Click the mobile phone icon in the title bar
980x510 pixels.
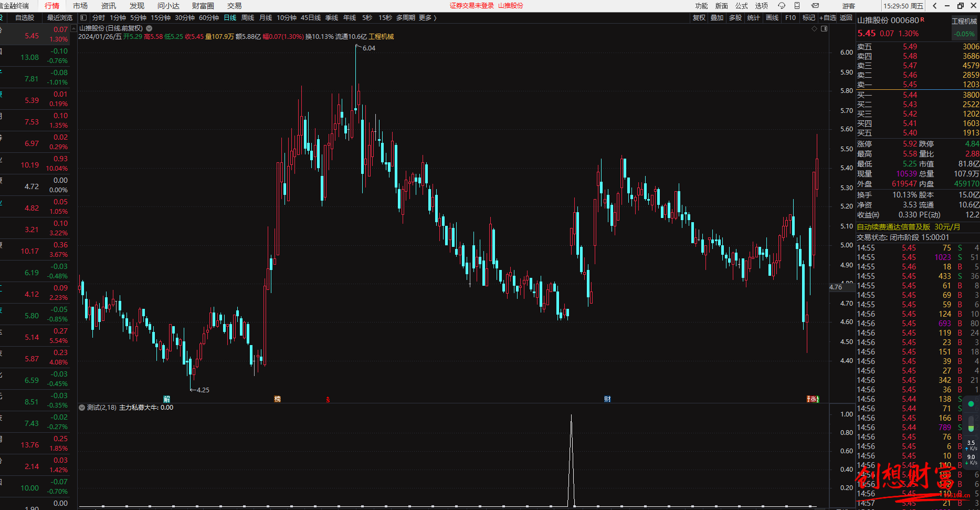coord(797,6)
